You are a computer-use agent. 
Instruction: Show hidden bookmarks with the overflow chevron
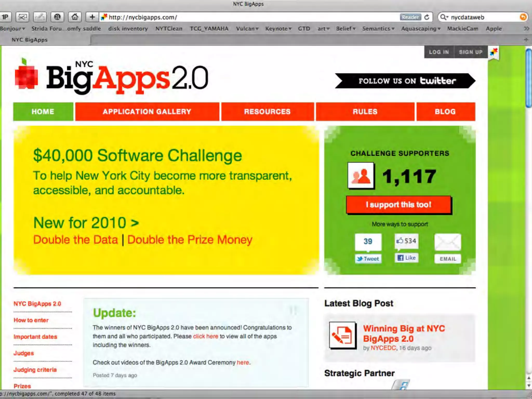point(526,29)
